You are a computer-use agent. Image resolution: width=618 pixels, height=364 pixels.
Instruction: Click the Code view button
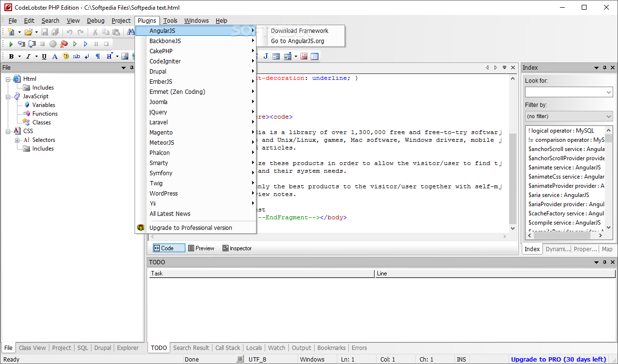pos(169,248)
